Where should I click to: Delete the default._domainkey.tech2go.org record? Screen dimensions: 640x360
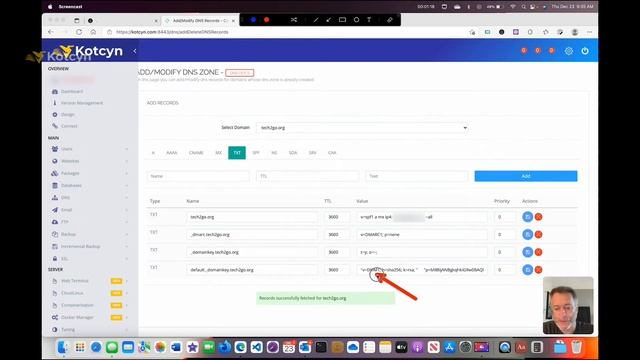[x=538, y=269]
